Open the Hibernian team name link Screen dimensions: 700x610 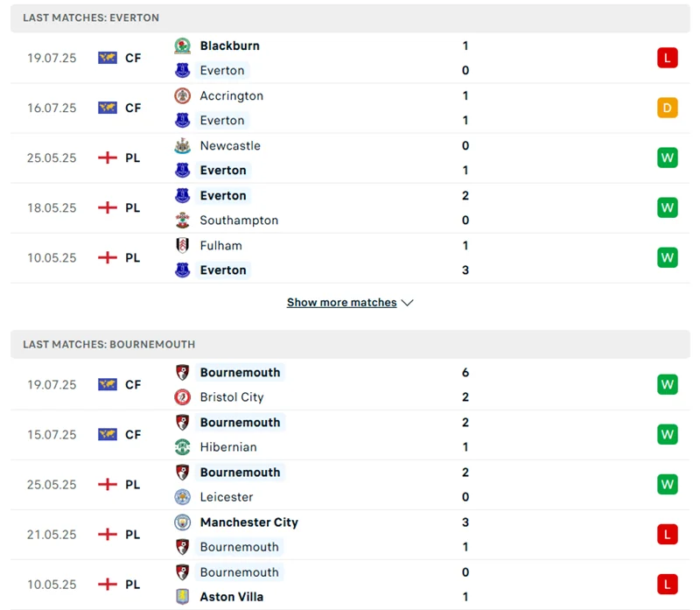coord(228,447)
